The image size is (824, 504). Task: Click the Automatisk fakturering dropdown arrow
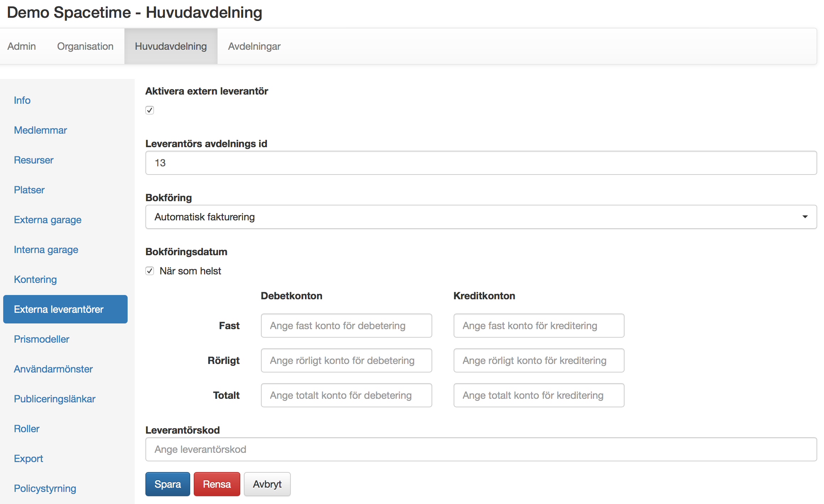pyautogui.click(x=805, y=217)
